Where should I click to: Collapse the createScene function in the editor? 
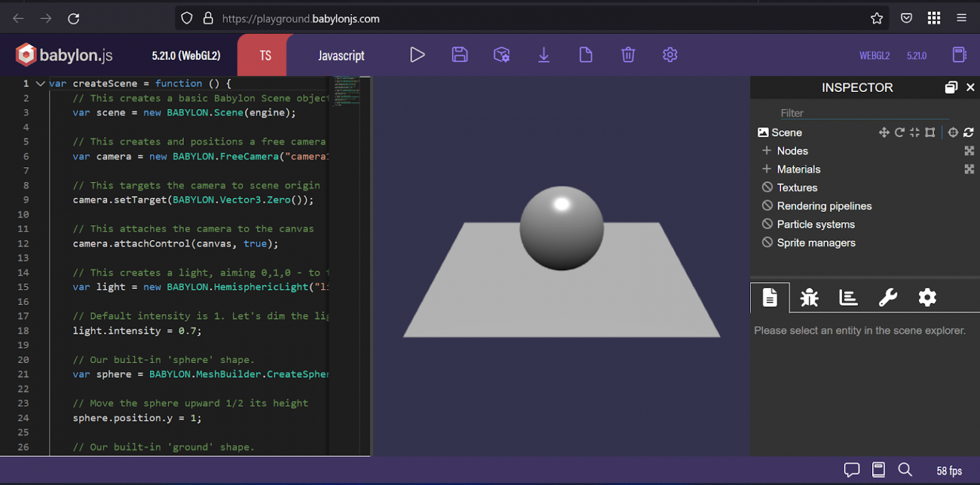click(x=40, y=84)
